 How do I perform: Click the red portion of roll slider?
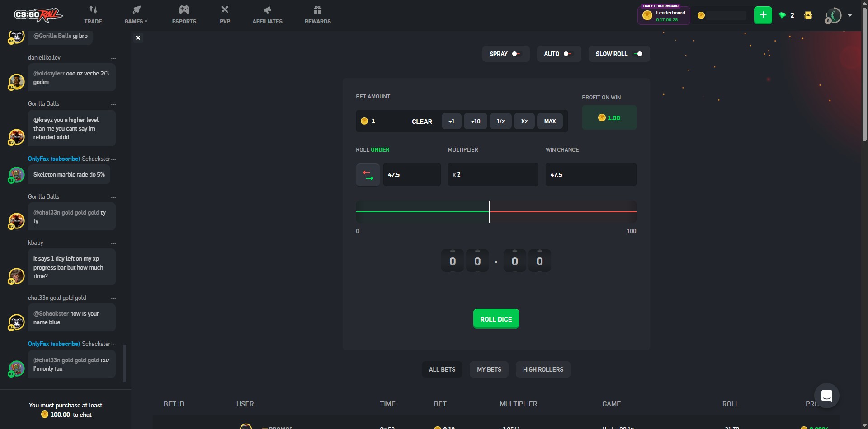(x=563, y=211)
